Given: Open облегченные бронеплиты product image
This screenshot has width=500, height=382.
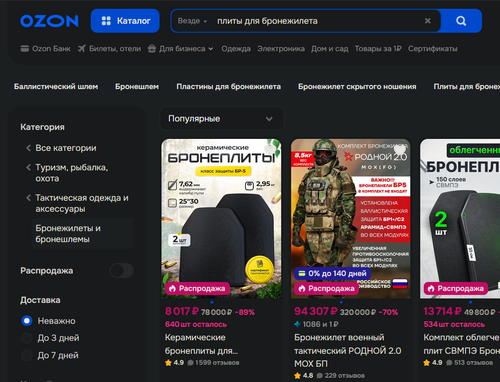Looking at the screenshot, I should [x=460, y=218].
